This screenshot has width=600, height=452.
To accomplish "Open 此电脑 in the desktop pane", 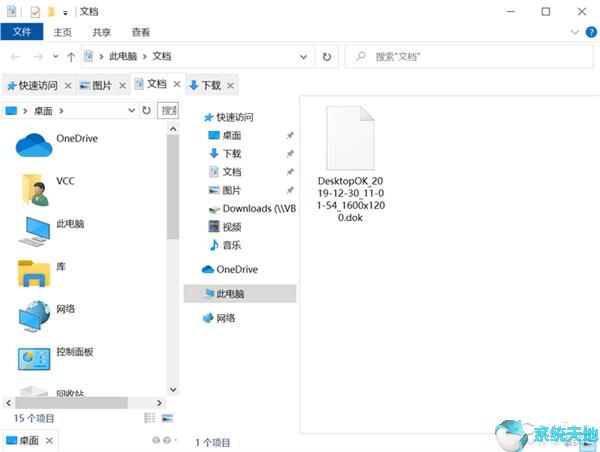I will point(52,231).
